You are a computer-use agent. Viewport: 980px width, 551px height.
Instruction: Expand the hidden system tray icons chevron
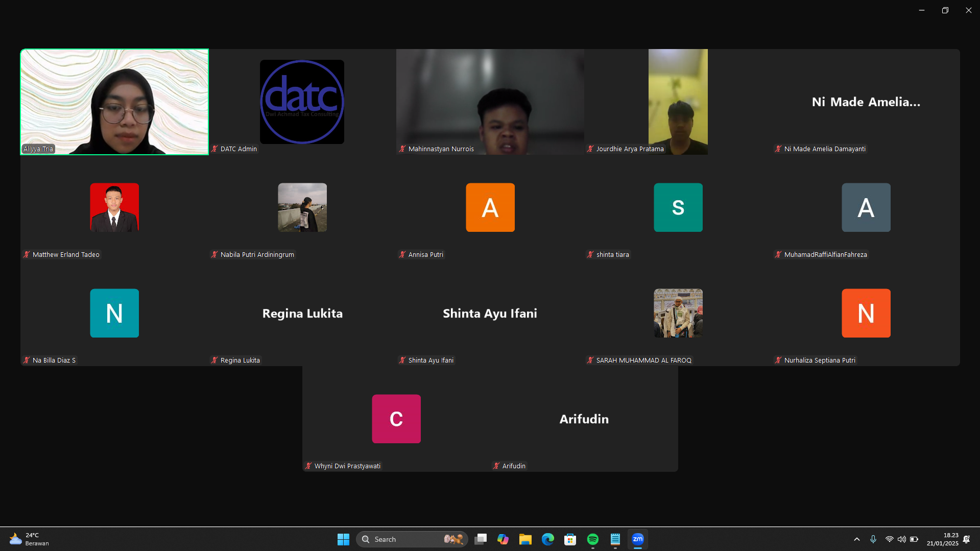pyautogui.click(x=857, y=539)
